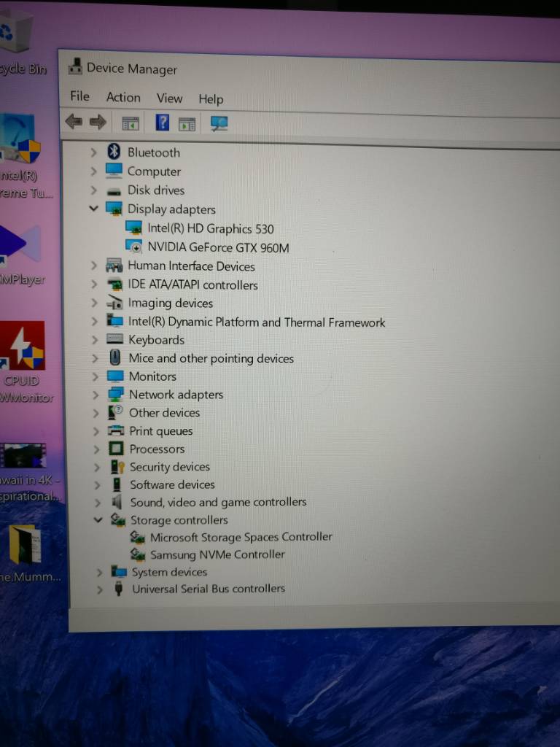Viewport: 560px width, 747px height.
Task: Click the Monitors icon
Action: point(116,376)
